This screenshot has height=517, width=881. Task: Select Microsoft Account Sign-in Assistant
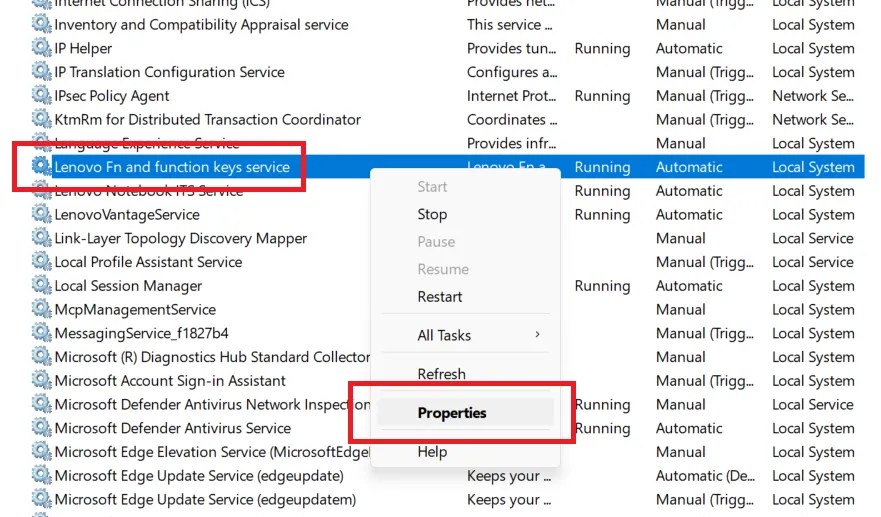click(x=170, y=381)
